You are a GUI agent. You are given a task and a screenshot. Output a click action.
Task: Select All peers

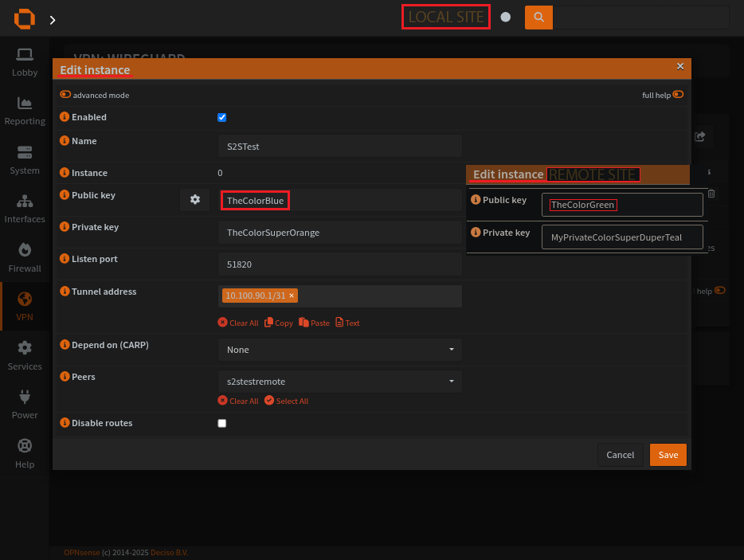[286, 401]
